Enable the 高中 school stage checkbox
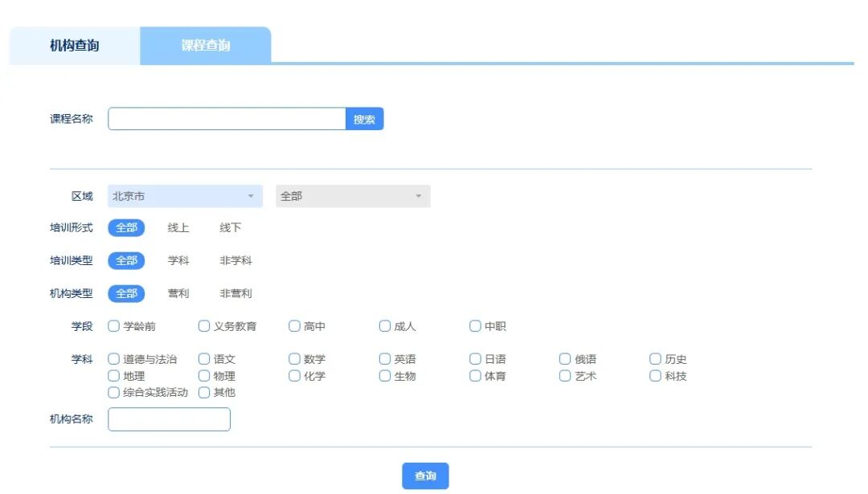The image size is (868, 494). tap(294, 326)
